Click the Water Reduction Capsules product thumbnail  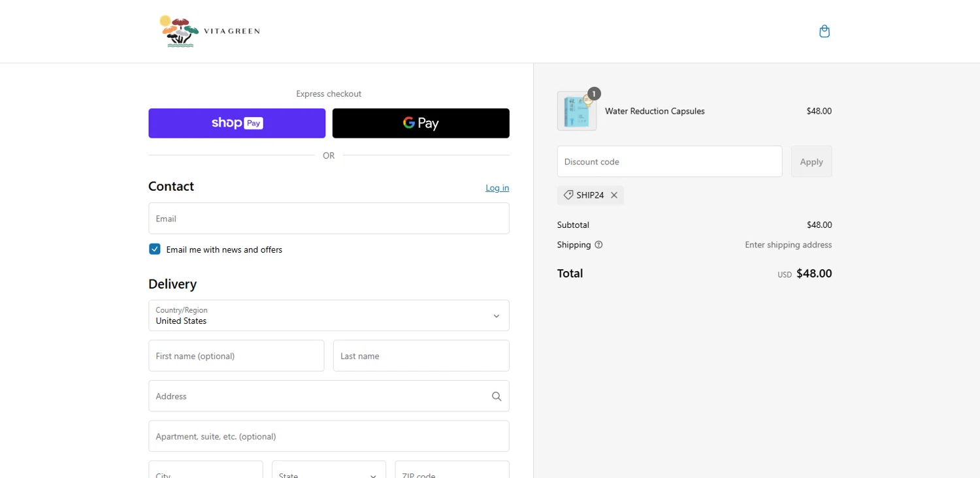click(577, 111)
